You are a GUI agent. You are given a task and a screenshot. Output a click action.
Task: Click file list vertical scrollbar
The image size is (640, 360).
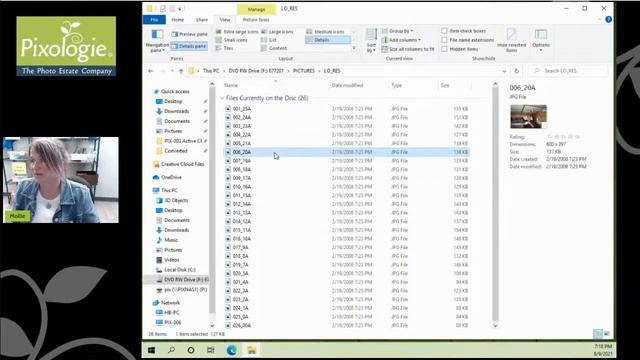495,204
